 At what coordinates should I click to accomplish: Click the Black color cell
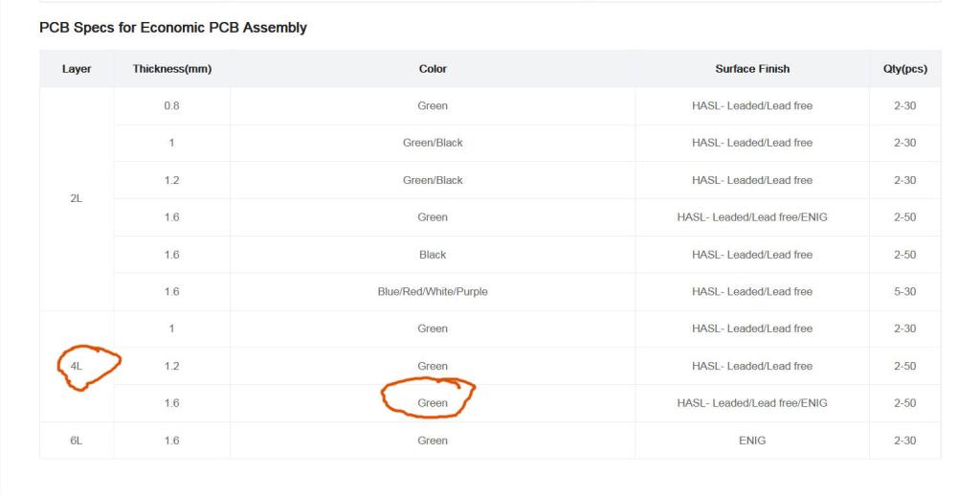pyautogui.click(x=433, y=255)
